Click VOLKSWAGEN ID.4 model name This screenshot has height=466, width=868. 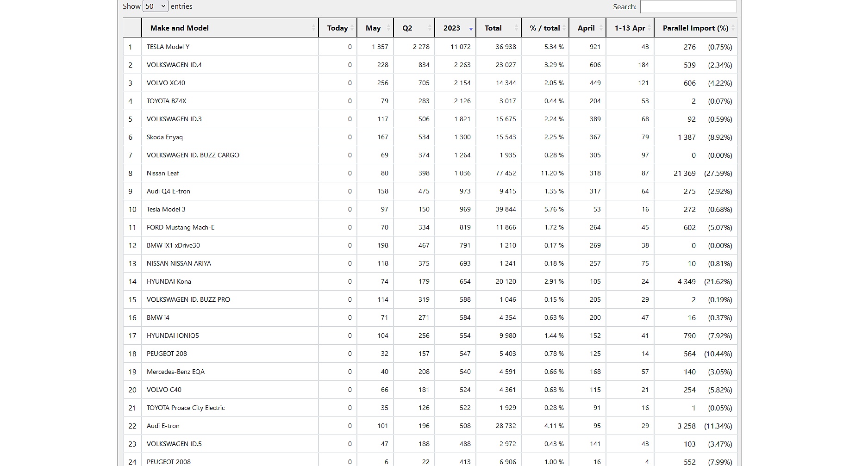tap(174, 65)
